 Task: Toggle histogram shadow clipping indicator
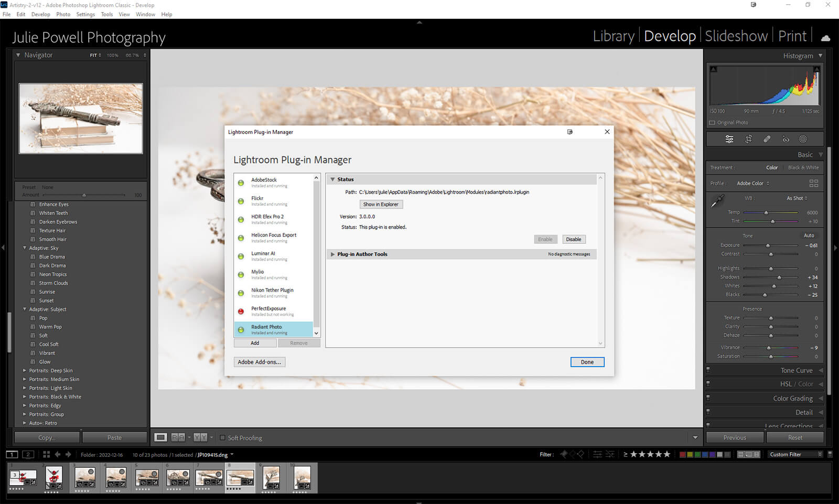(713, 69)
